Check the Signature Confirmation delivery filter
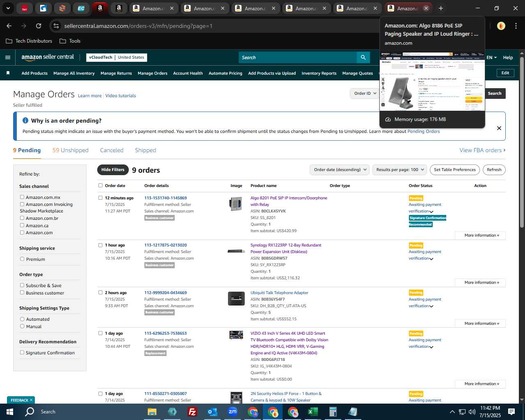Screen dimensions: 525x420 22,353
